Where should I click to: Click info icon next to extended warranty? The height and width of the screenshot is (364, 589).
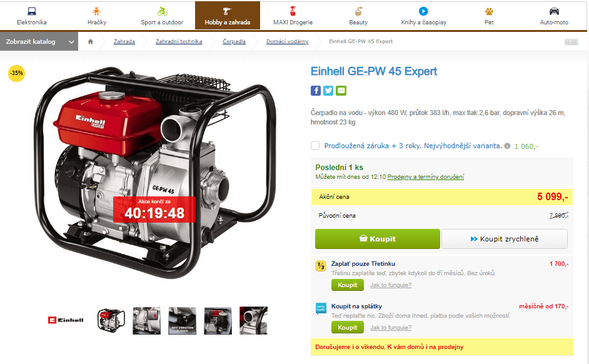pos(507,146)
